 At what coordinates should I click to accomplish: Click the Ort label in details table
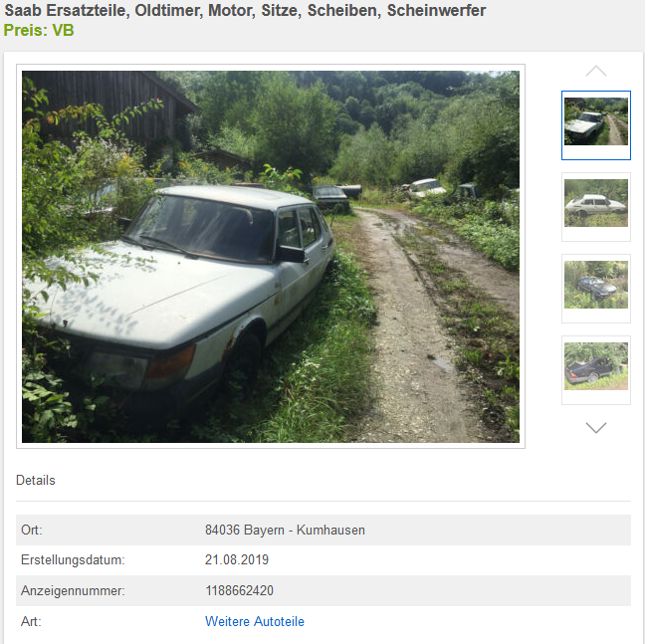pyautogui.click(x=32, y=530)
